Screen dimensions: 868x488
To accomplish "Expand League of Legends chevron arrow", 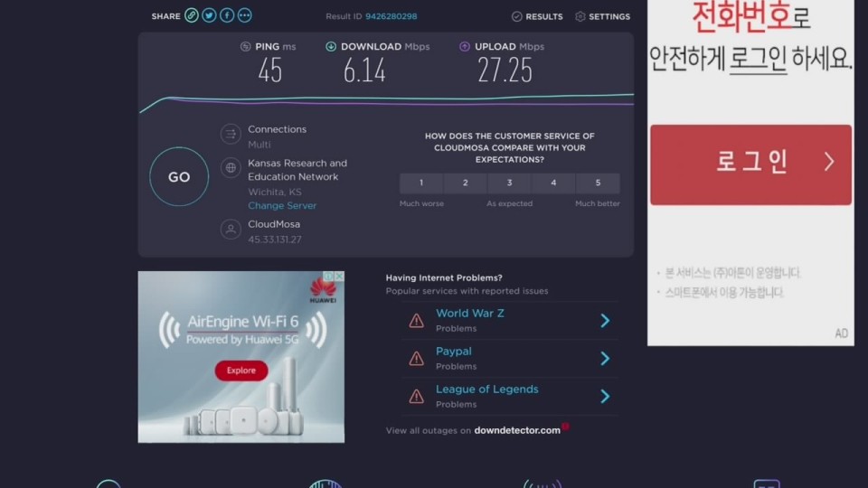I will point(605,396).
